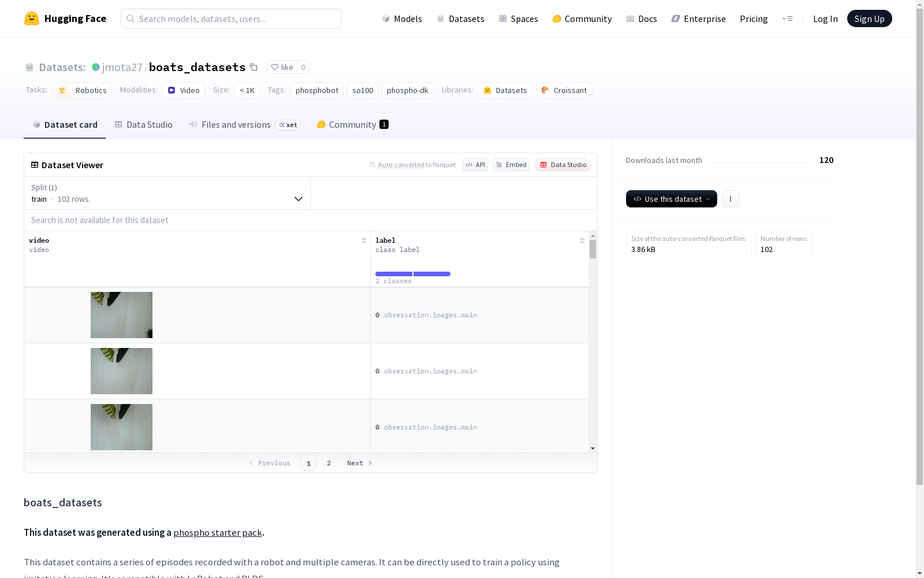Screen dimensions: 924x578
Task: Open the Datasets library tag
Action: [505, 90]
